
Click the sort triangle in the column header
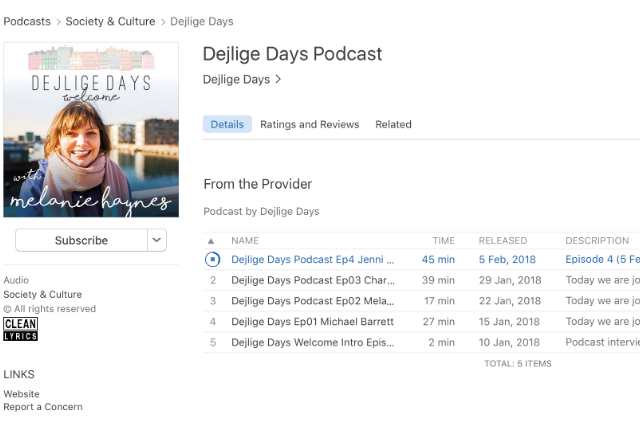(x=211, y=241)
